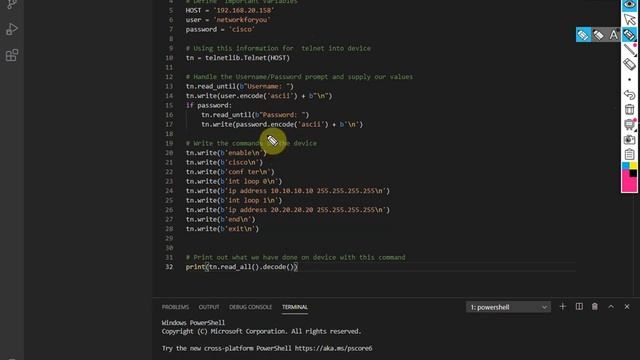
Task: Click the Microsoft Corporation copyright line
Action: (x=261, y=331)
